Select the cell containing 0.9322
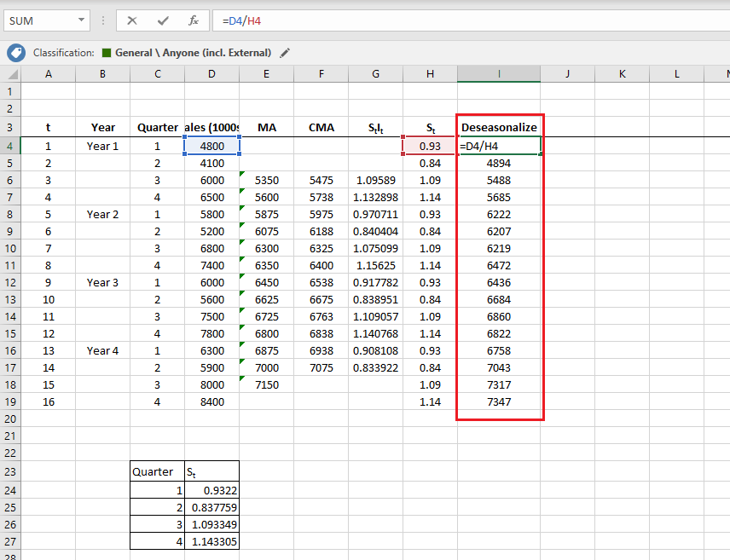The height and width of the screenshot is (560, 730). 211,490
